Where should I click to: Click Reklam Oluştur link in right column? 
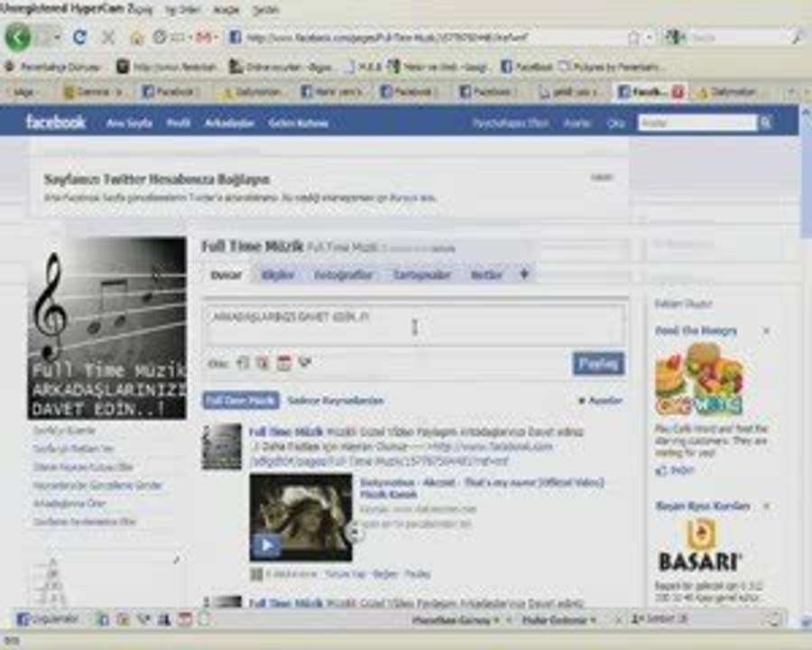click(x=684, y=303)
